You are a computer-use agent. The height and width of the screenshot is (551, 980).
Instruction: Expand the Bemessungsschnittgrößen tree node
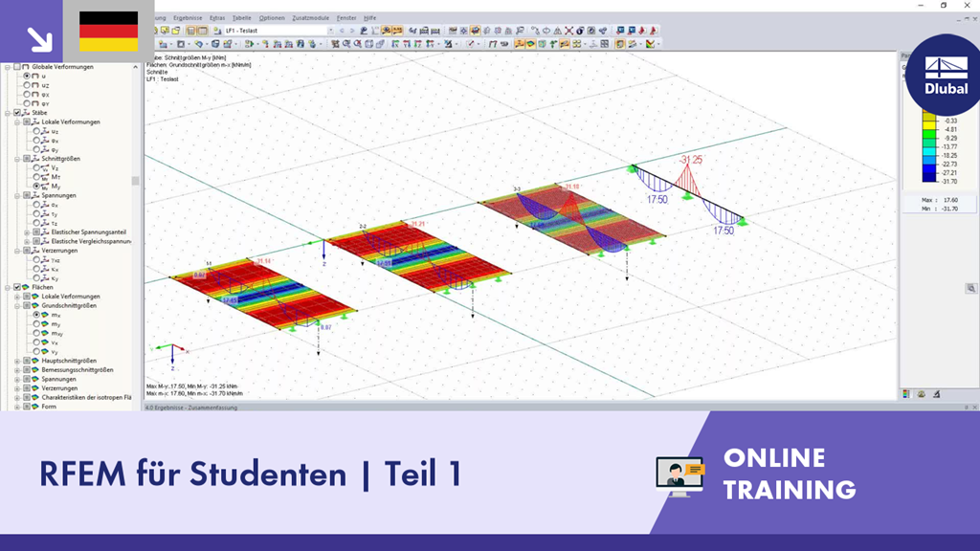point(17,370)
